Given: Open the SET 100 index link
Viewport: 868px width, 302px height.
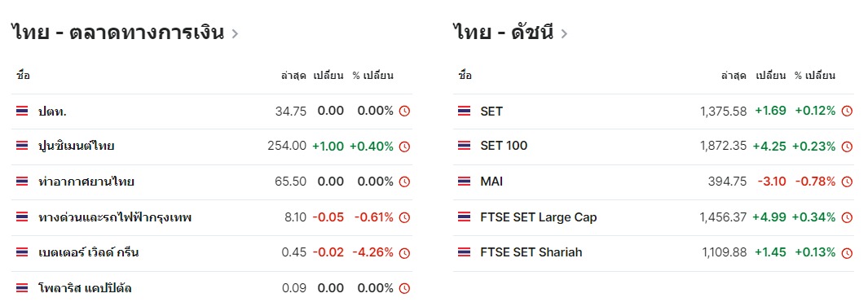Looking at the screenshot, I should tap(504, 146).
